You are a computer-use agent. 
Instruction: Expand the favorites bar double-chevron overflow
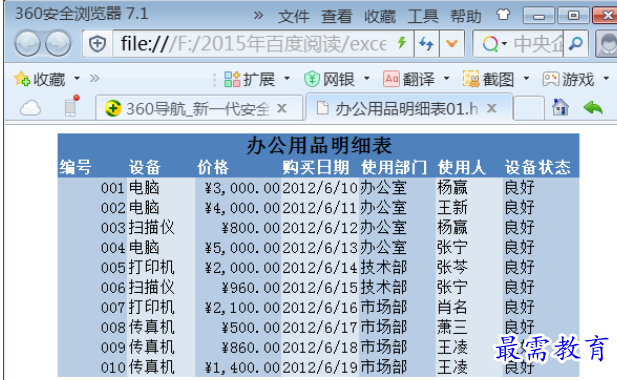coord(94,78)
